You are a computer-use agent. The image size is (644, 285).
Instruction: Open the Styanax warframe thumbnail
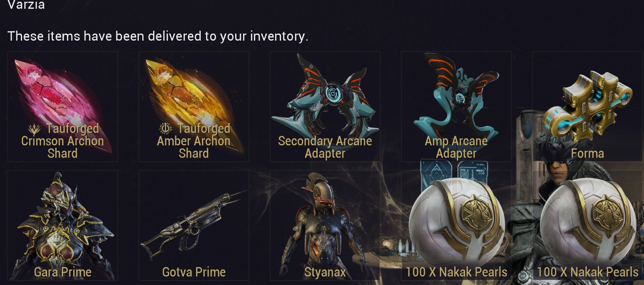pyautogui.click(x=325, y=226)
